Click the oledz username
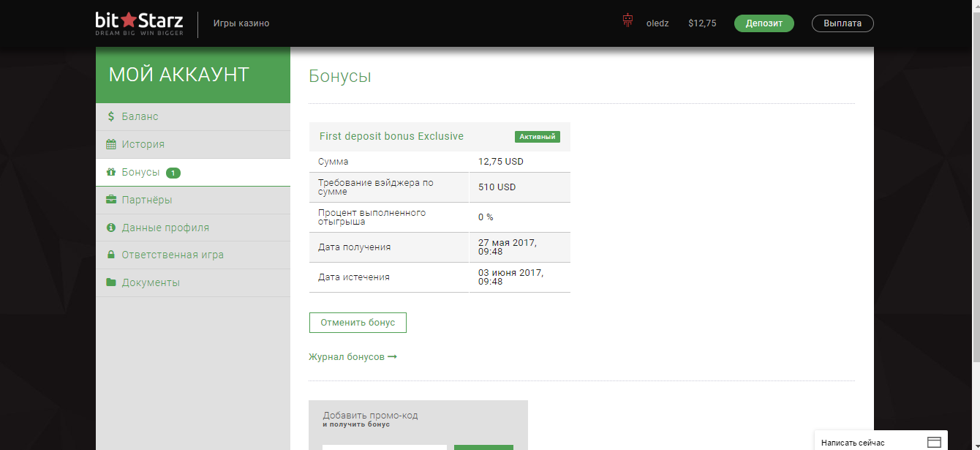 point(657,23)
